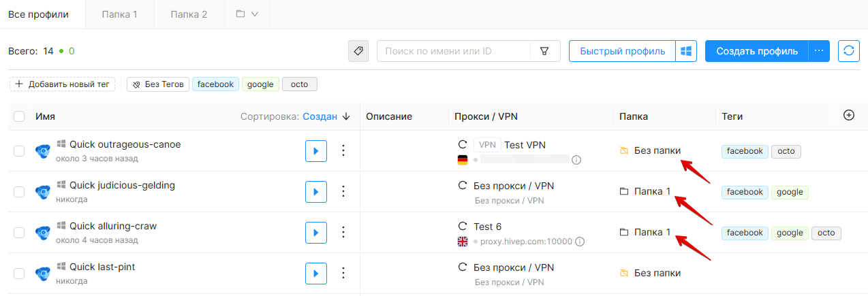Click the sort direction arrow next to Создан
This screenshot has width=868, height=296.
(346, 116)
